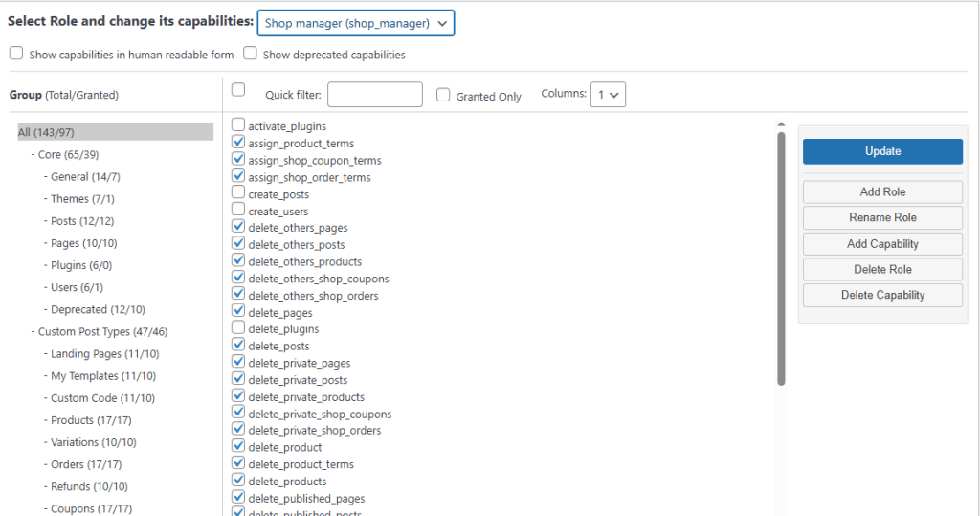This screenshot has height=516, width=980.
Task: Uncheck delete_others_shop_orders capability
Action: click(238, 293)
